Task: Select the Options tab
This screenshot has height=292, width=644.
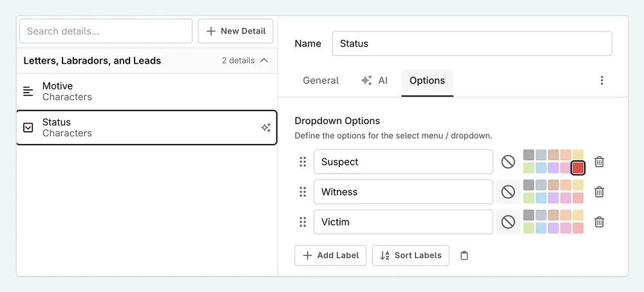Action: [x=427, y=80]
